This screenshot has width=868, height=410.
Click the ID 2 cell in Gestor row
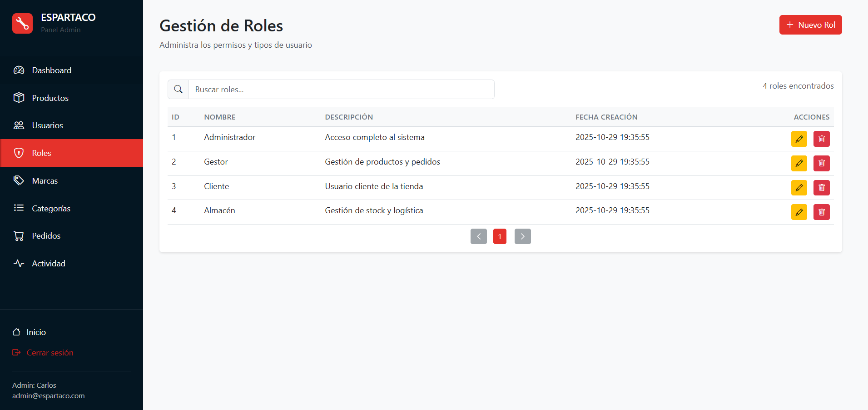point(174,162)
